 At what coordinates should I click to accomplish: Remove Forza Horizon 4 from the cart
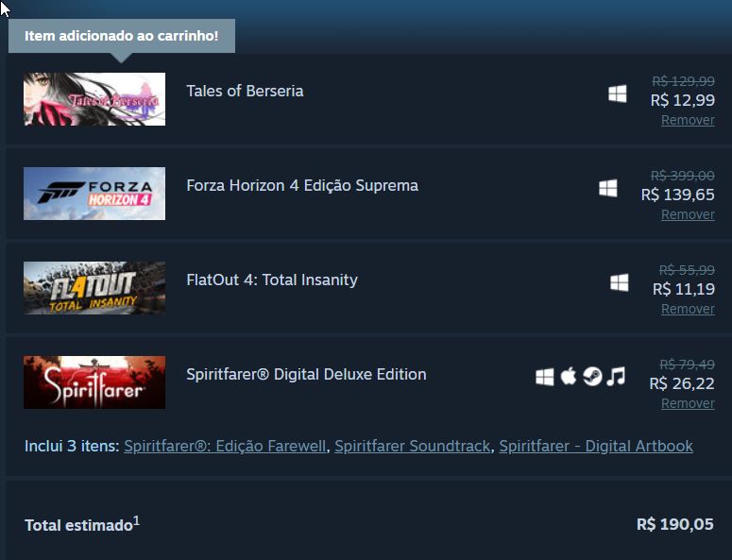(x=688, y=214)
